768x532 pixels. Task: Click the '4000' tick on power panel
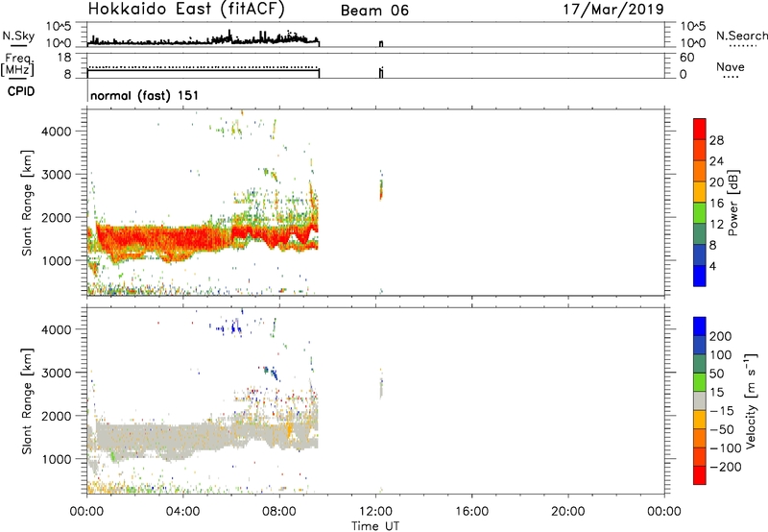[57, 132]
